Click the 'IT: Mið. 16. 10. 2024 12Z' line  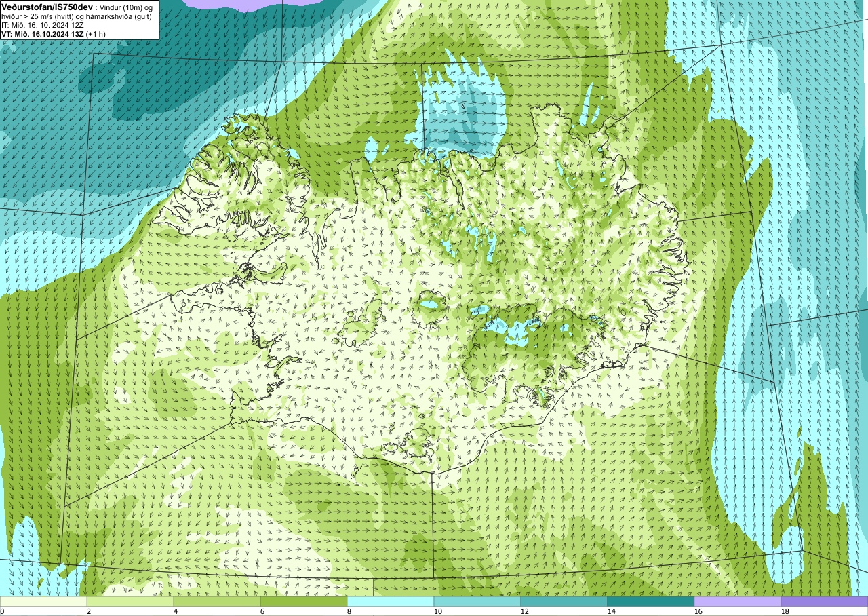click(43, 25)
